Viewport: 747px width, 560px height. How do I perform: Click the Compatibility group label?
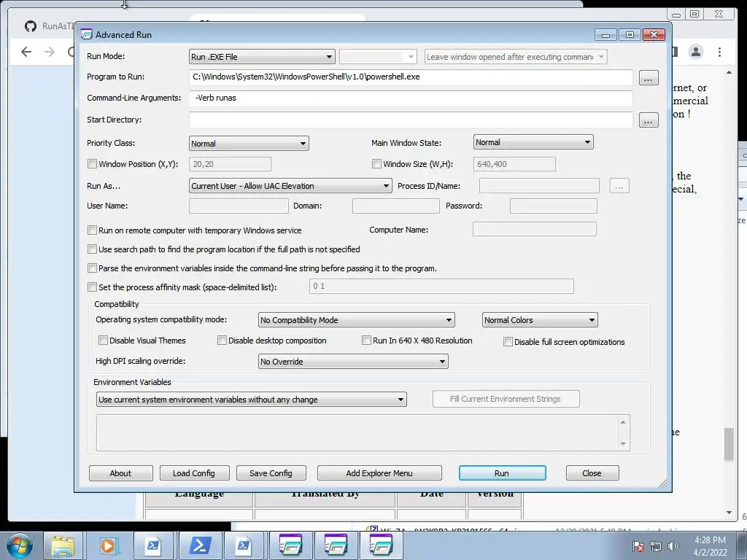(117, 304)
